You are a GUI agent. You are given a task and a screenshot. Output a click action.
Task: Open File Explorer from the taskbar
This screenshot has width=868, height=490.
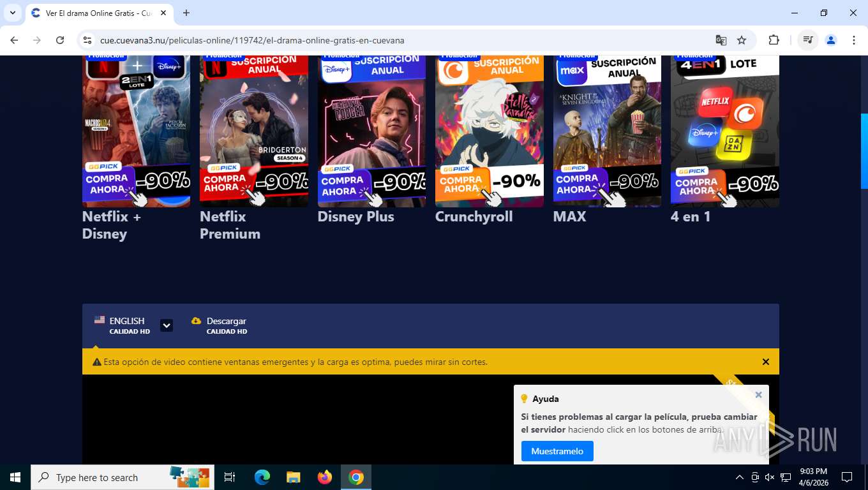(293, 477)
